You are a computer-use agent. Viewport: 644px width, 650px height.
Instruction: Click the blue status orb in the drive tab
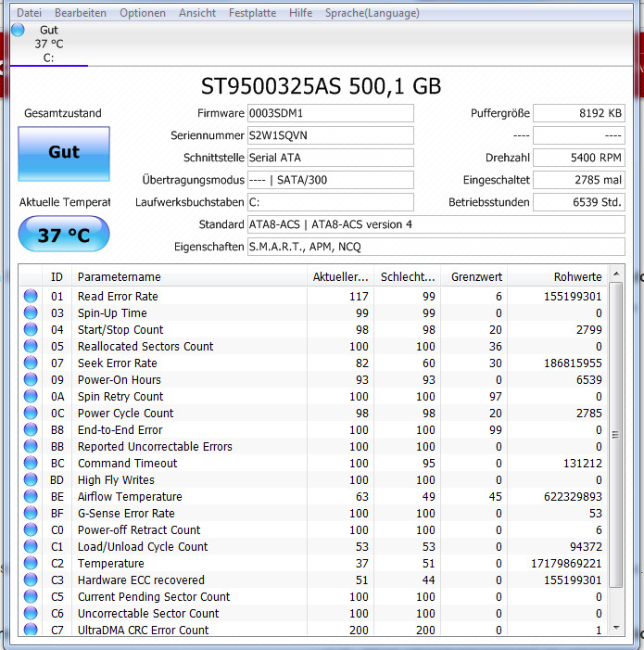[18, 30]
